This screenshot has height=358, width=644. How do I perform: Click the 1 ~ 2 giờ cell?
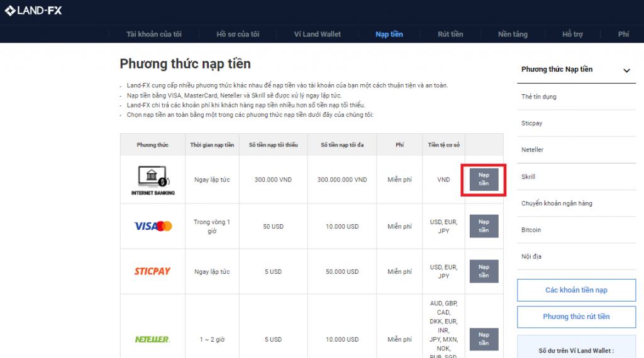pyautogui.click(x=212, y=340)
